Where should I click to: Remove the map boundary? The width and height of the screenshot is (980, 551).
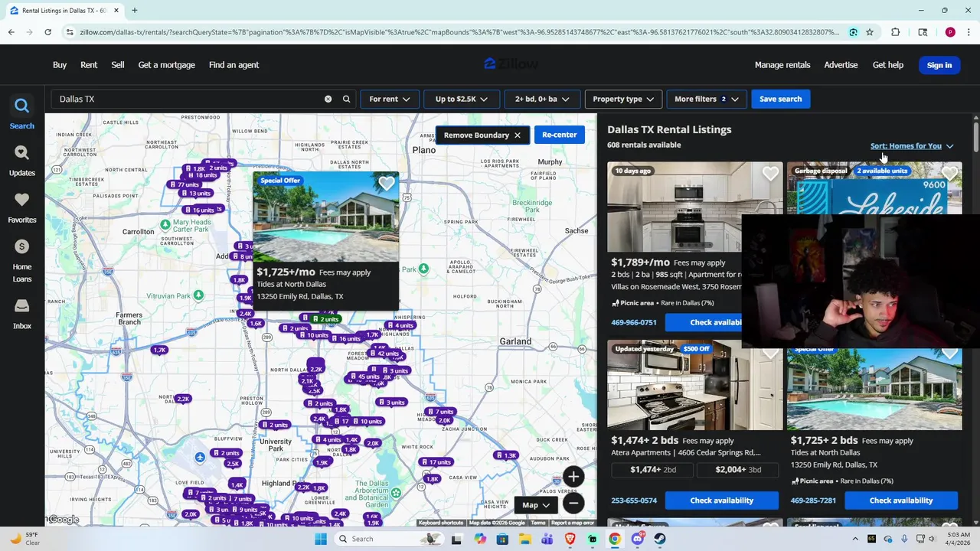point(482,135)
